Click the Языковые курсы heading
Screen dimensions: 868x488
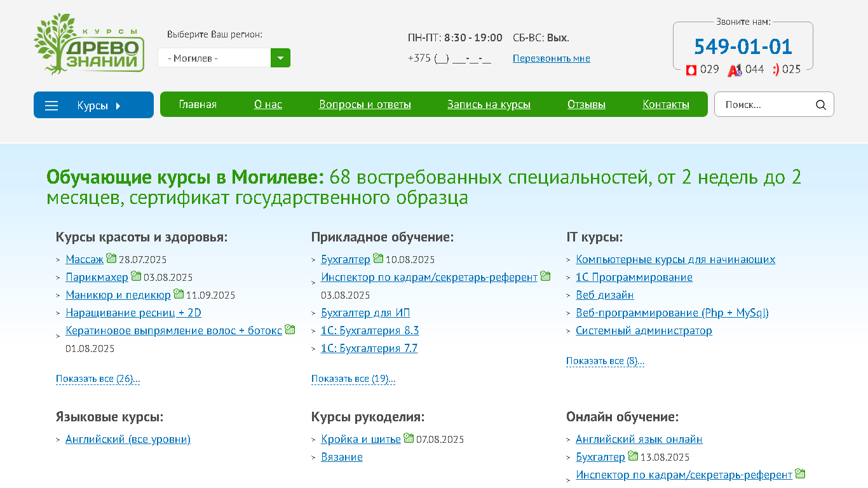[x=110, y=417]
